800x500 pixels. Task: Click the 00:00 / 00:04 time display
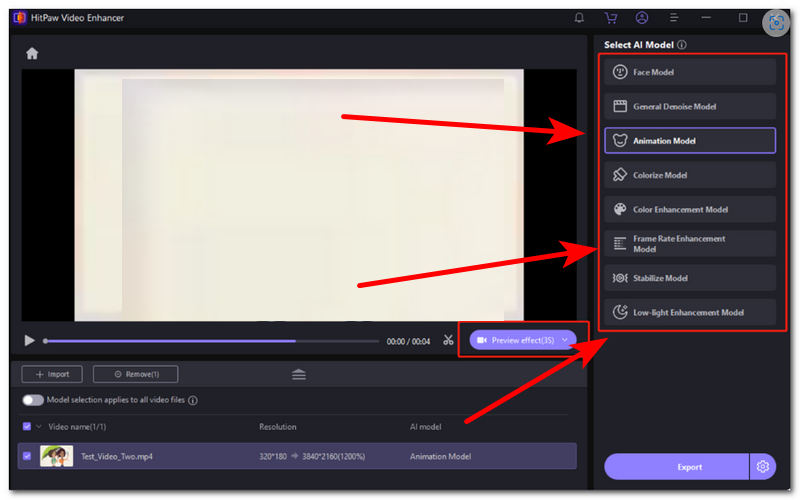click(x=408, y=341)
